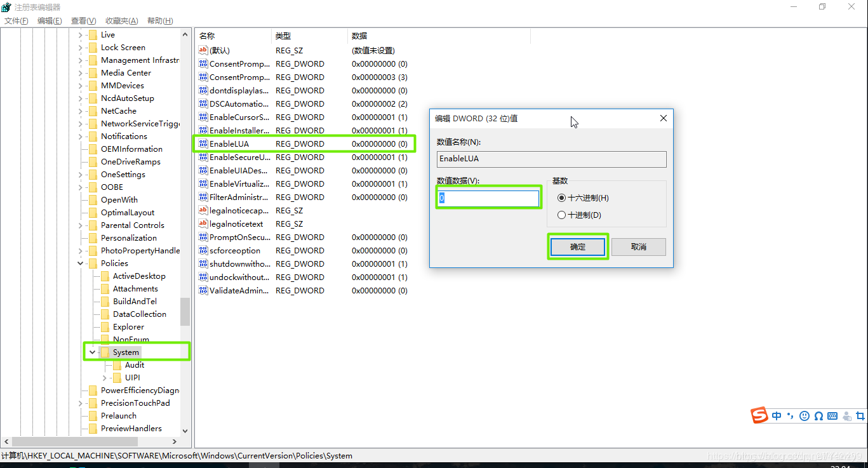The height and width of the screenshot is (468, 868).
Task: Click the EnableInstaller... DWORD value icon
Action: pyautogui.click(x=203, y=130)
